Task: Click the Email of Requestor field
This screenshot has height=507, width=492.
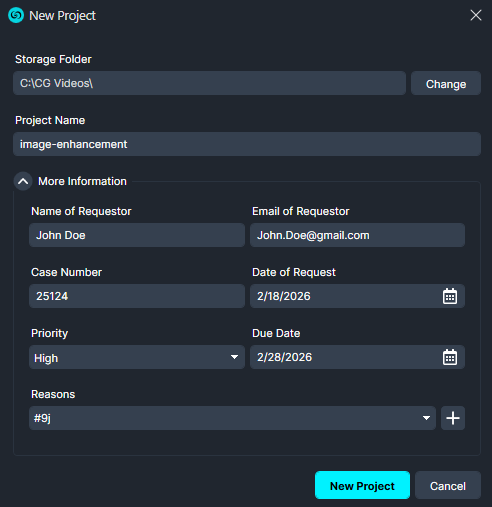Action: coord(357,235)
